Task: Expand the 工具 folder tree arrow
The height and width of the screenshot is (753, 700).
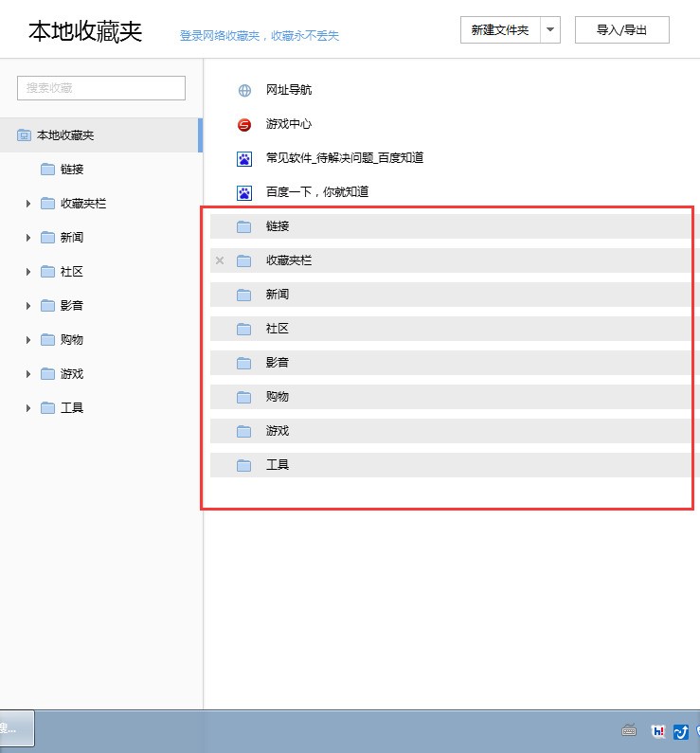Action: click(27, 408)
